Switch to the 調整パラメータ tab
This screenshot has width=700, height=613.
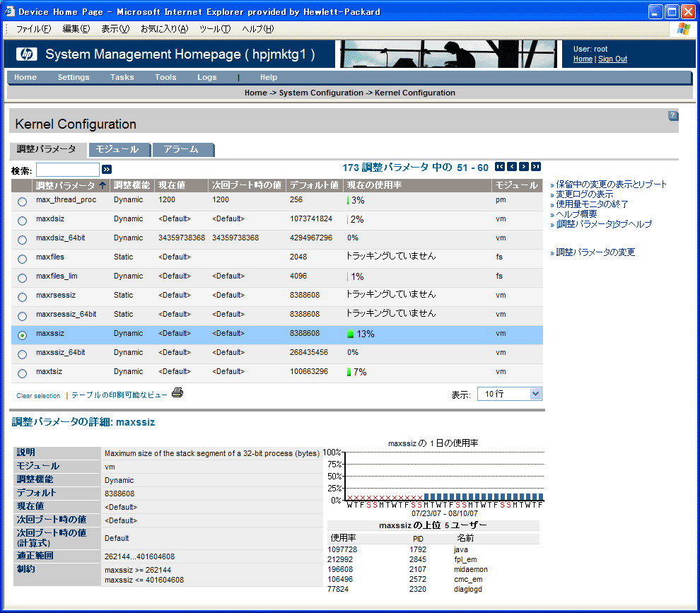pyautogui.click(x=47, y=150)
